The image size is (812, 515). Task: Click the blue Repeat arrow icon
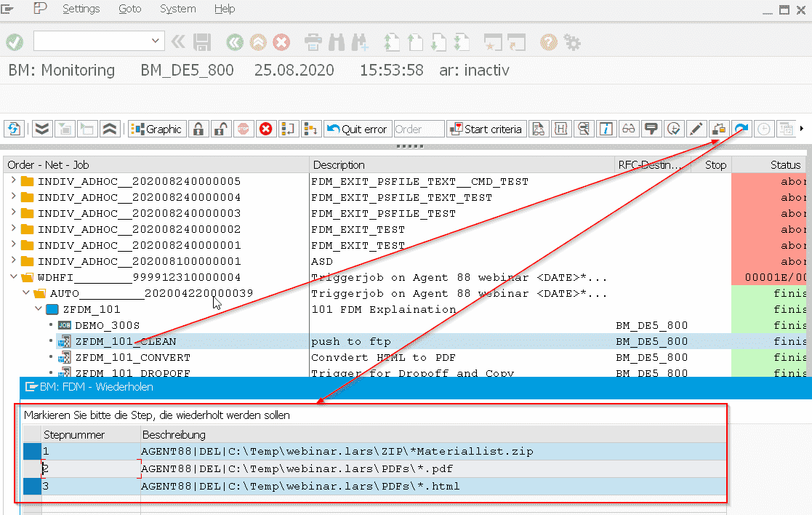pos(741,129)
